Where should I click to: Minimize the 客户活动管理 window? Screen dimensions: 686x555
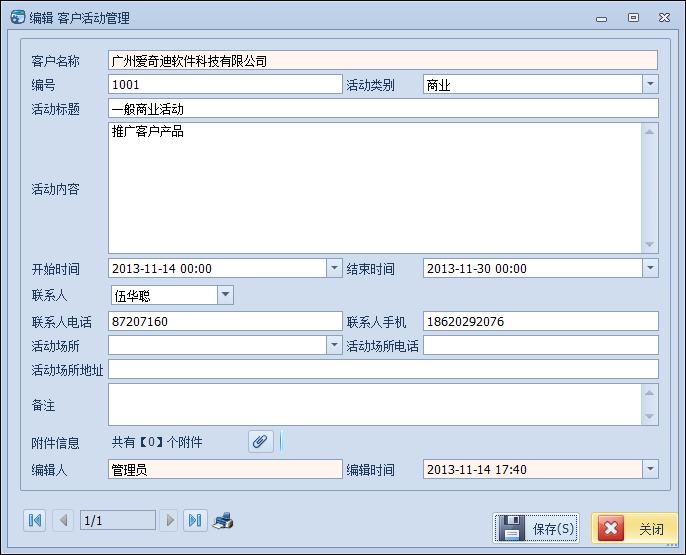(x=602, y=18)
